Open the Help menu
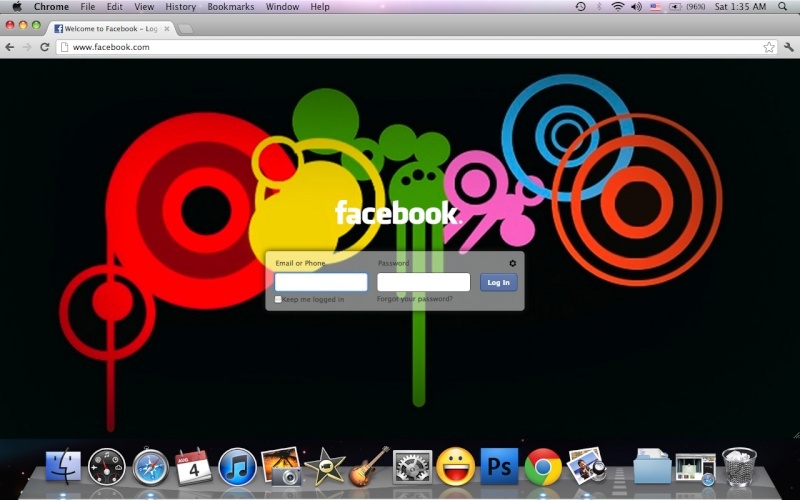The width and height of the screenshot is (800, 500). 320,7
